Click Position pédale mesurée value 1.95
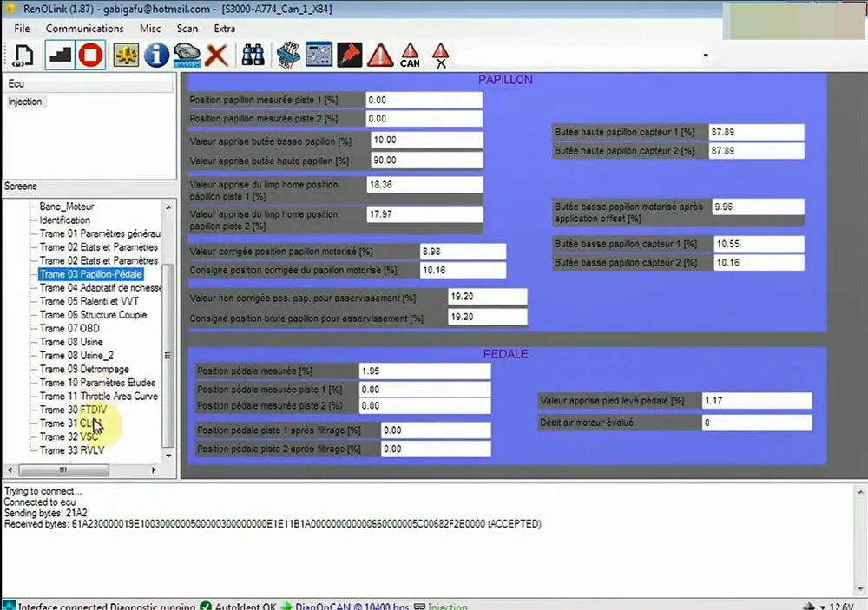 pyautogui.click(x=424, y=371)
